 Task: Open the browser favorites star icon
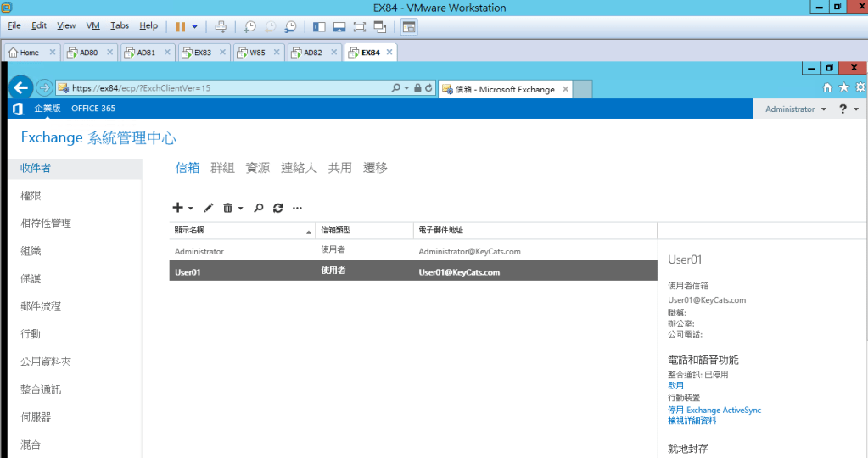click(843, 87)
